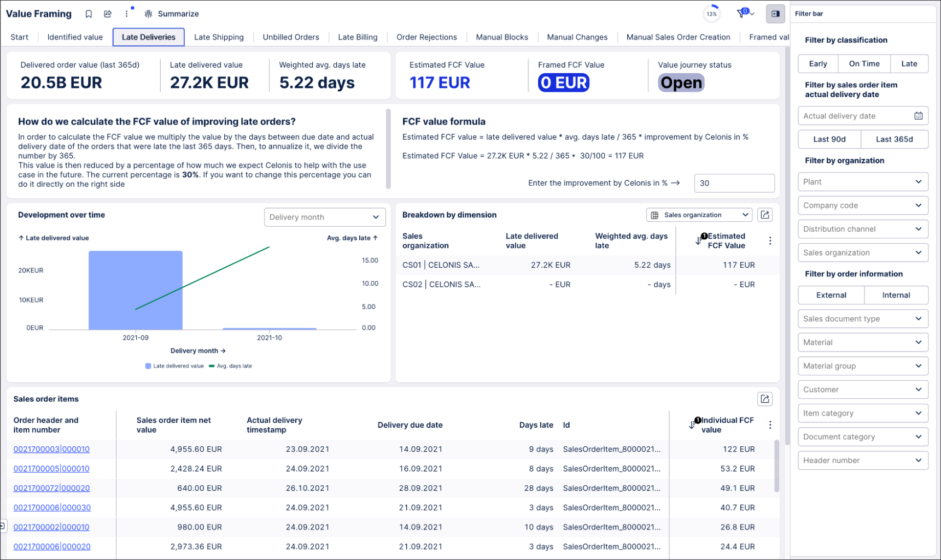Open the Document category dropdown
Image resolution: width=941 pixels, height=560 pixels.
click(863, 437)
